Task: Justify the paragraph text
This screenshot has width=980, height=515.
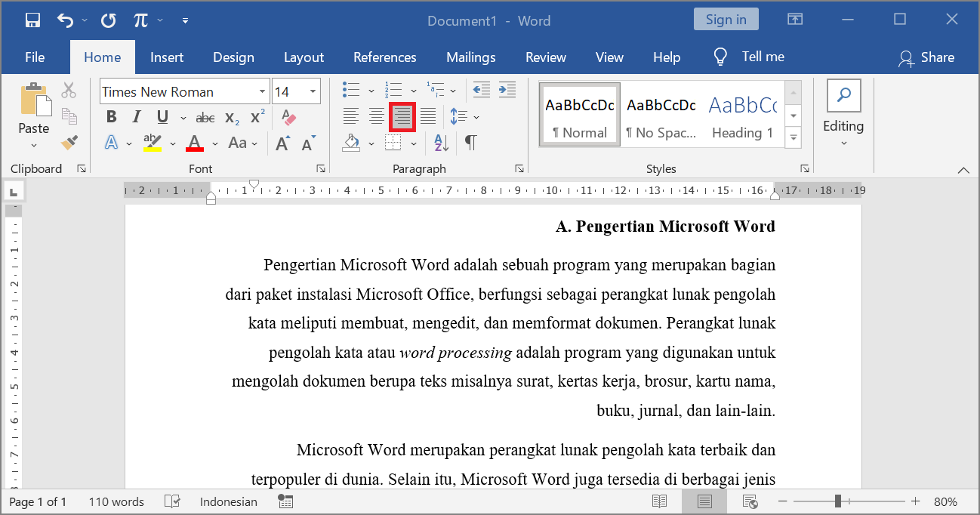Action: point(428,116)
